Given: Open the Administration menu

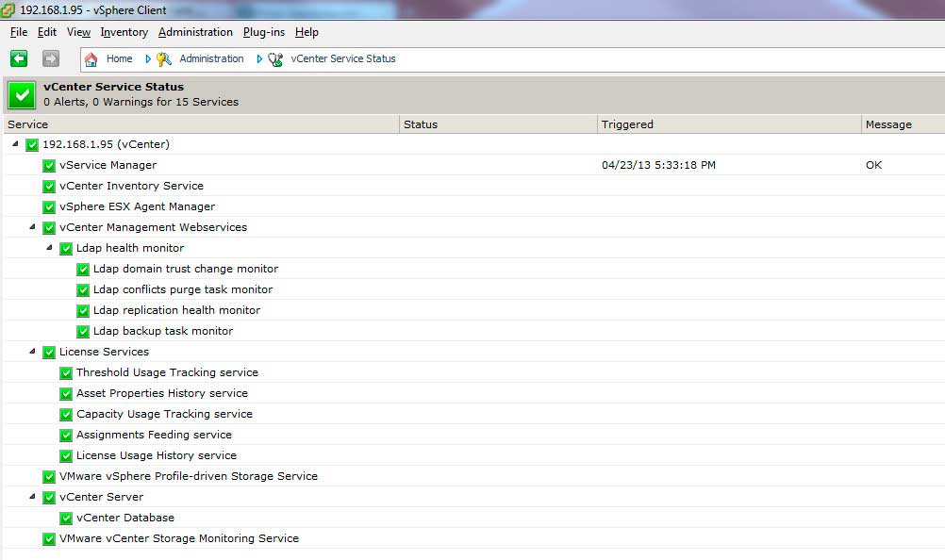Looking at the screenshot, I should [x=195, y=32].
